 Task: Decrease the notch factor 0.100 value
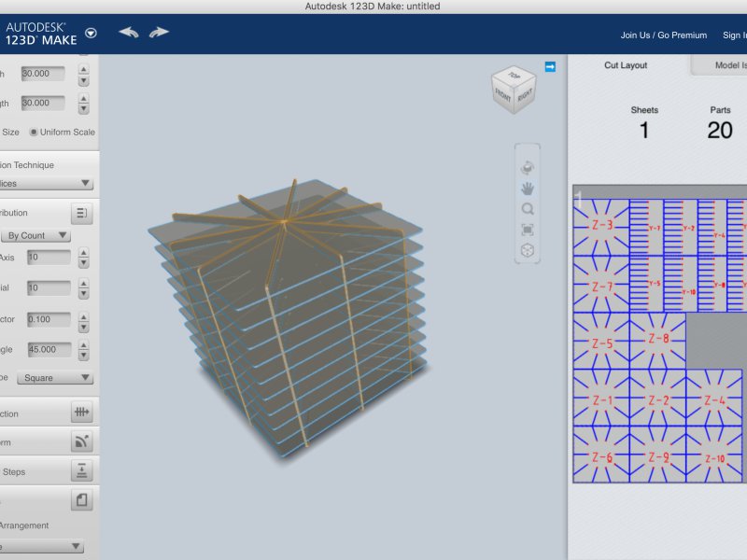click(83, 328)
